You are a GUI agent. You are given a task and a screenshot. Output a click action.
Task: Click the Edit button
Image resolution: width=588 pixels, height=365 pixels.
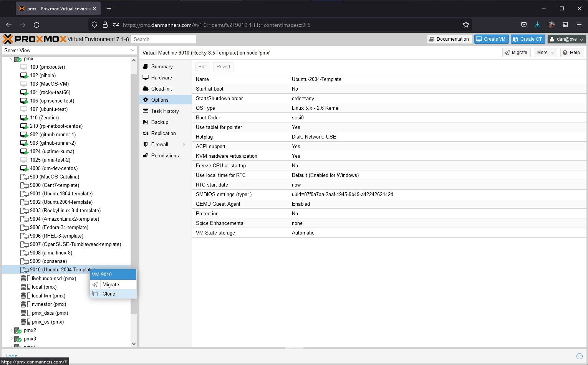pos(203,67)
